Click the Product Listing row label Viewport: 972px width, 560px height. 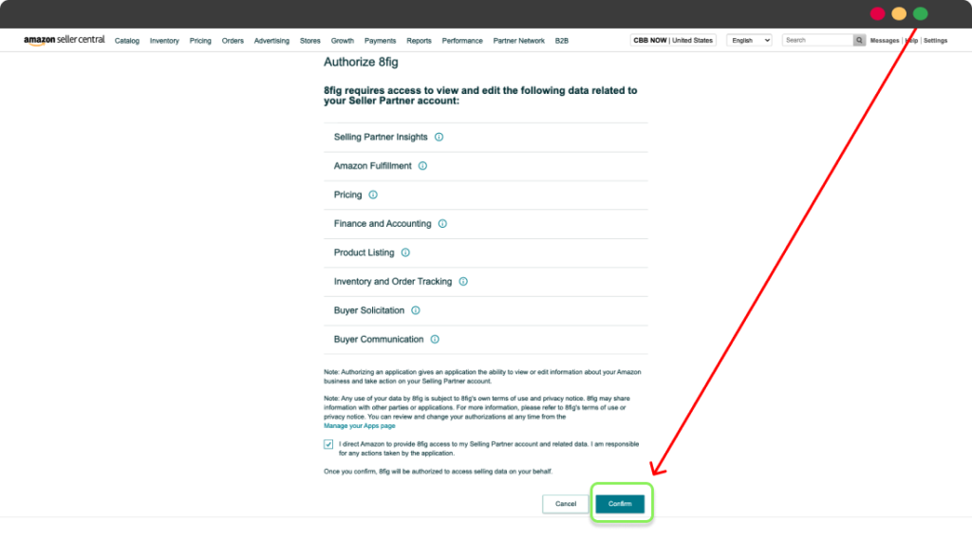pyautogui.click(x=364, y=252)
